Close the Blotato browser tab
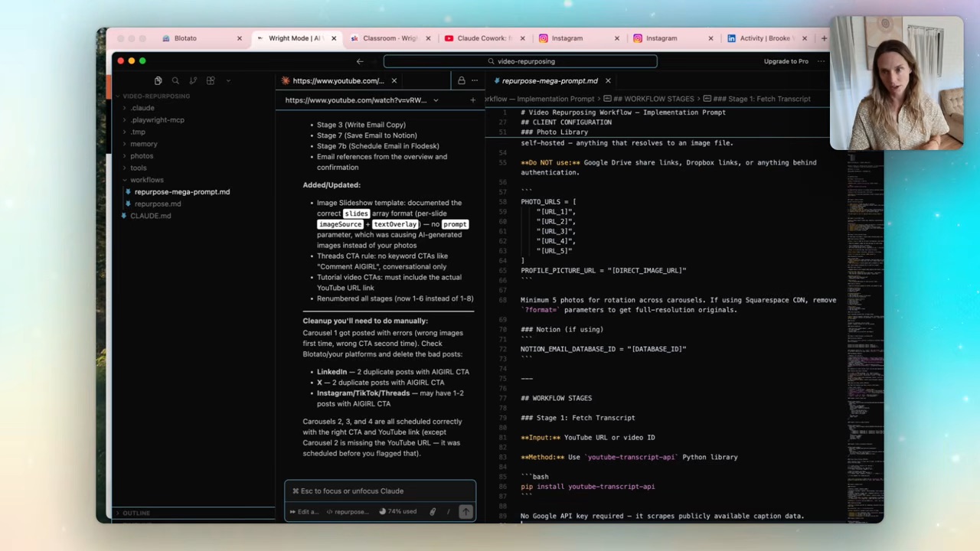980x551 pixels. [x=240, y=38]
